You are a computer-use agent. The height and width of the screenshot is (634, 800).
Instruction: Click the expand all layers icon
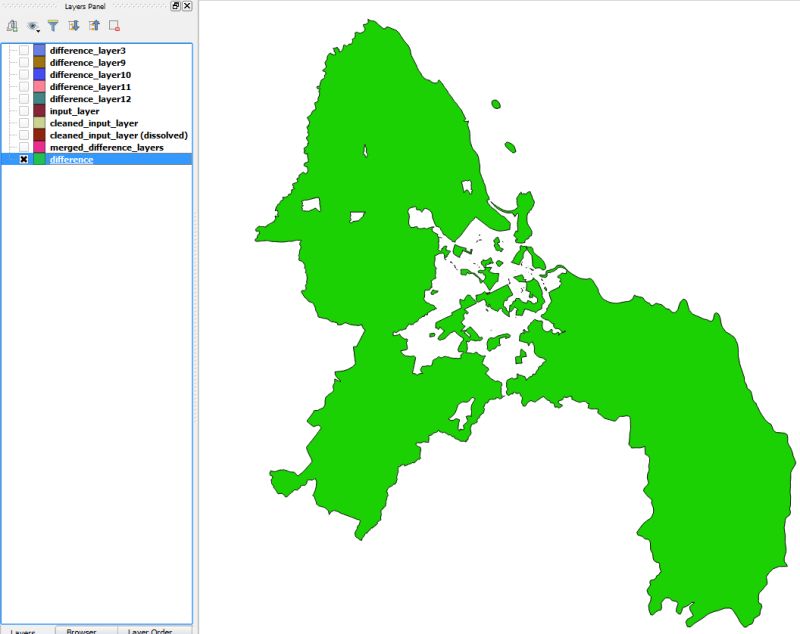point(73,26)
